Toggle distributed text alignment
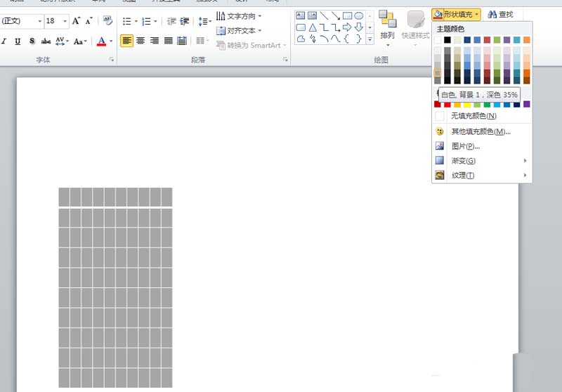This screenshot has width=562, height=392. click(x=182, y=41)
